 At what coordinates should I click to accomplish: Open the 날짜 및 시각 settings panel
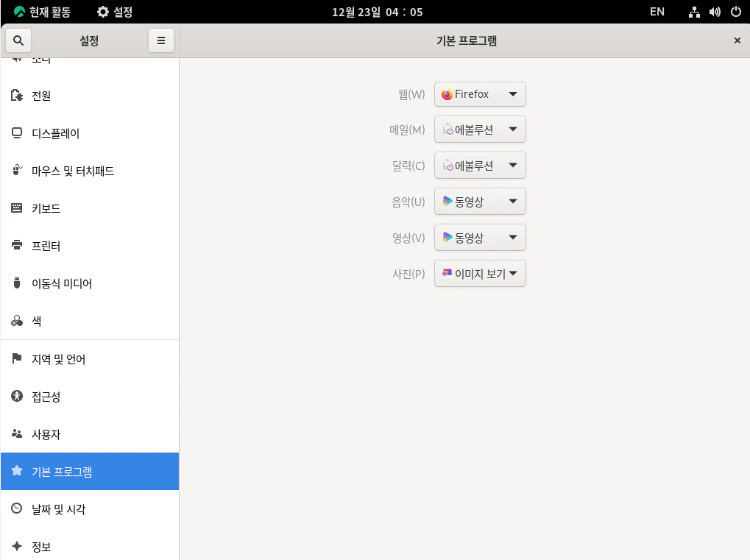pyautogui.click(x=90, y=508)
